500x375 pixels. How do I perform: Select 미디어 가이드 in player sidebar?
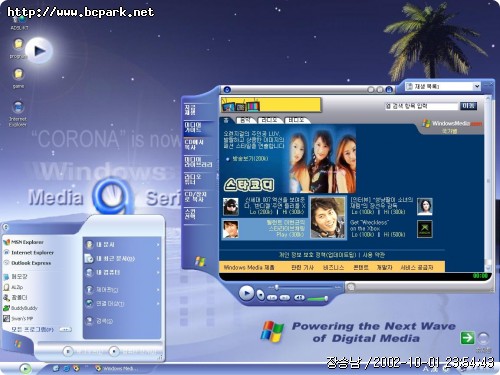(193, 128)
